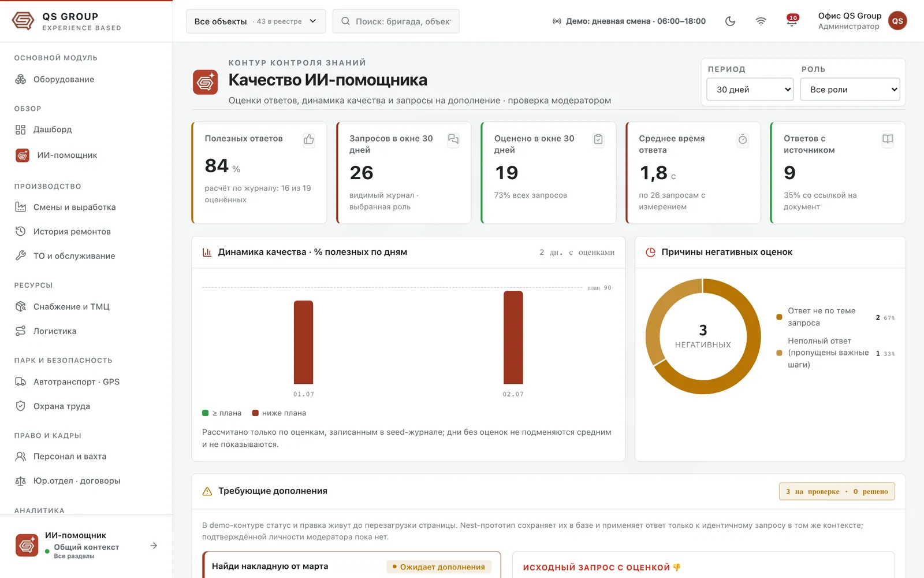The image size is (924, 578).
Task: Open the Роль Все роли dropdown
Action: 850,90
